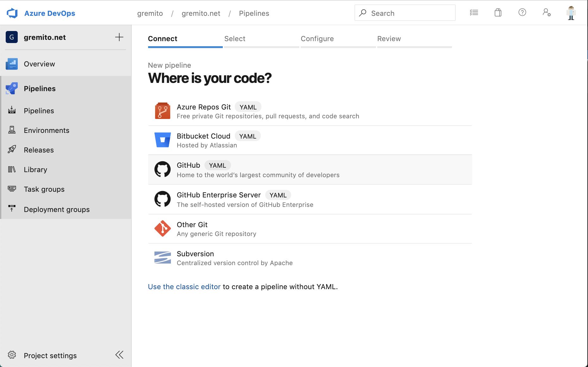
Task: Click the Pipelines sub-item factory icon
Action: pos(12,110)
